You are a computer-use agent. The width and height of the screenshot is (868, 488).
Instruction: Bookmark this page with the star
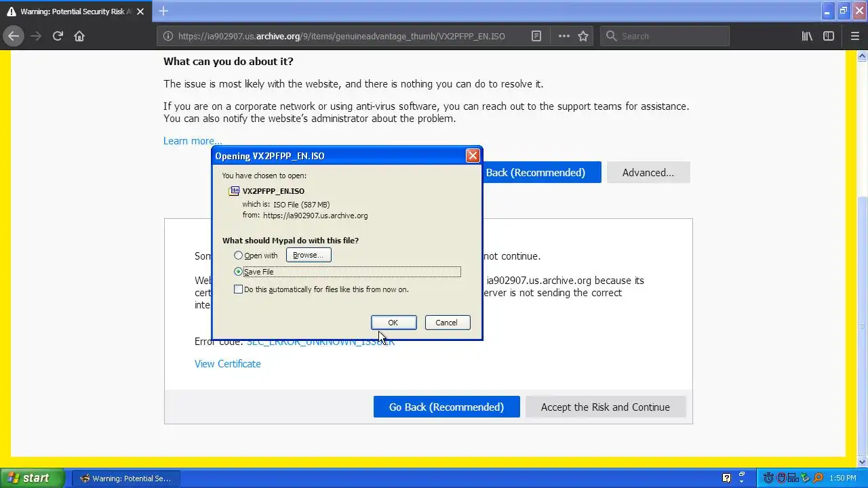tap(583, 36)
